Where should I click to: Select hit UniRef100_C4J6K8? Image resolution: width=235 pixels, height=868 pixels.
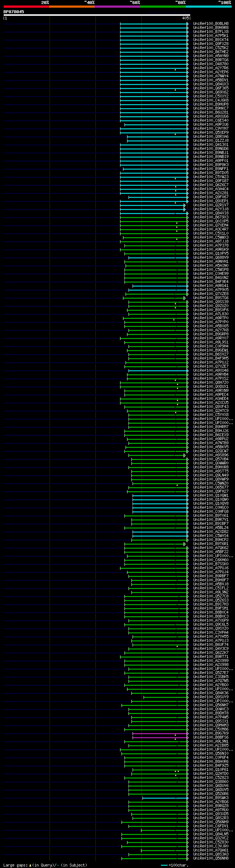tap(211, 100)
